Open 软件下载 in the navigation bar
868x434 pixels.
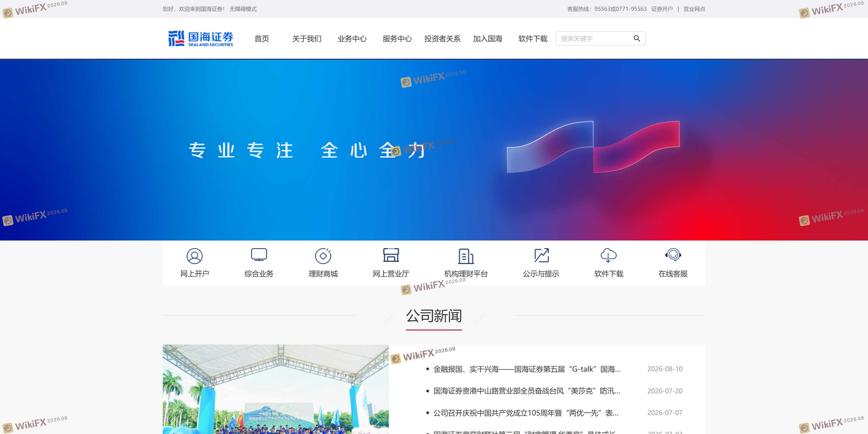(x=533, y=39)
